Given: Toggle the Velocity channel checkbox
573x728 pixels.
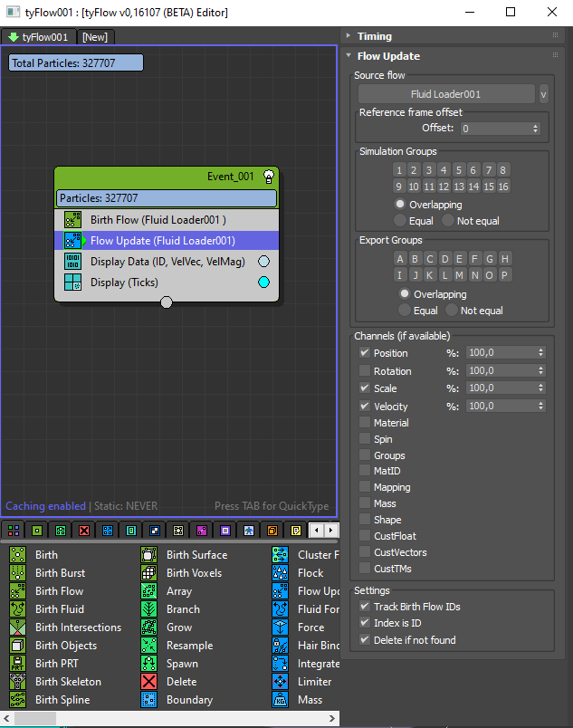Looking at the screenshot, I should 365,406.
